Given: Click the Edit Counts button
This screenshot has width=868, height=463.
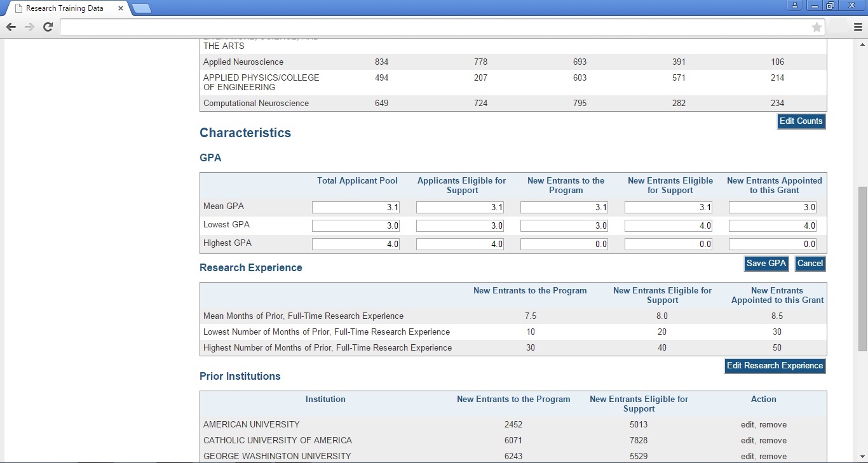Looking at the screenshot, I should pos(801,121).
